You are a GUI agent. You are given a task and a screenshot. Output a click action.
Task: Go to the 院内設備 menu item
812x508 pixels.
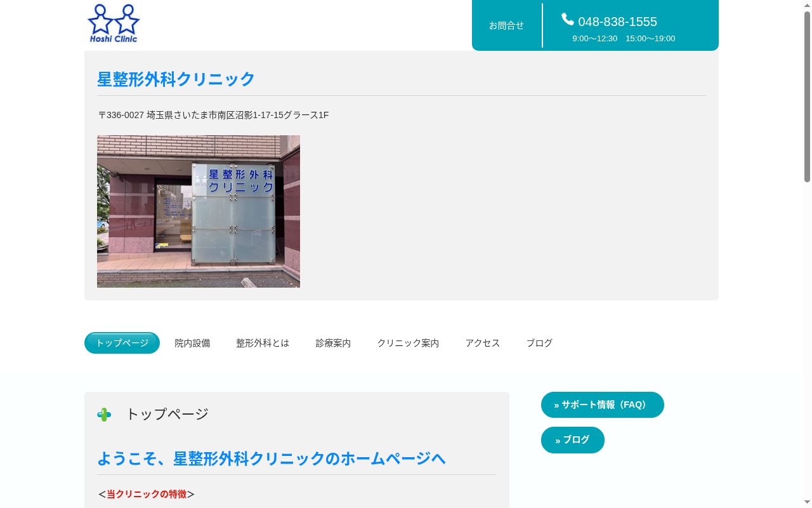point(192,343)
